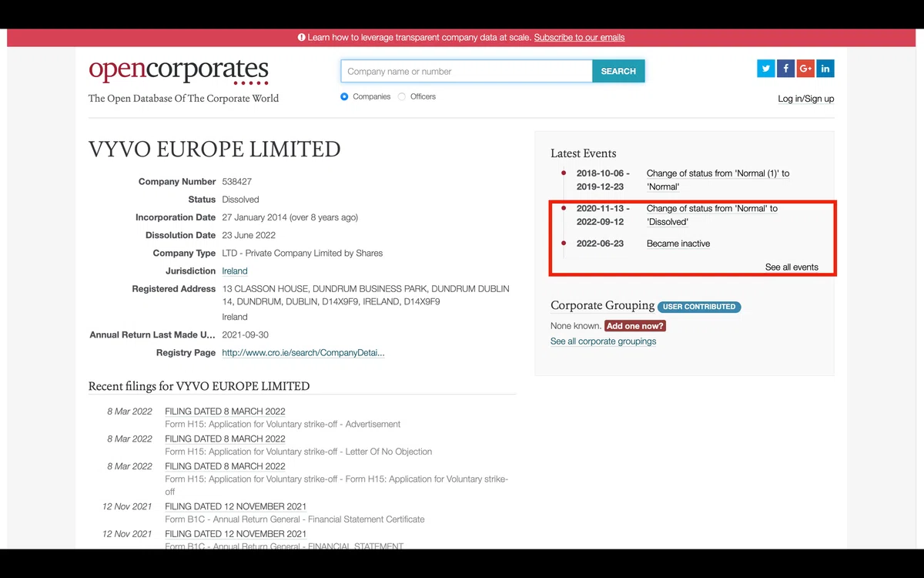Viewport: 924px width, 578px height.
Task: Open 'Normal' to 'Dissolved' status change event
Action: [712, 215]
